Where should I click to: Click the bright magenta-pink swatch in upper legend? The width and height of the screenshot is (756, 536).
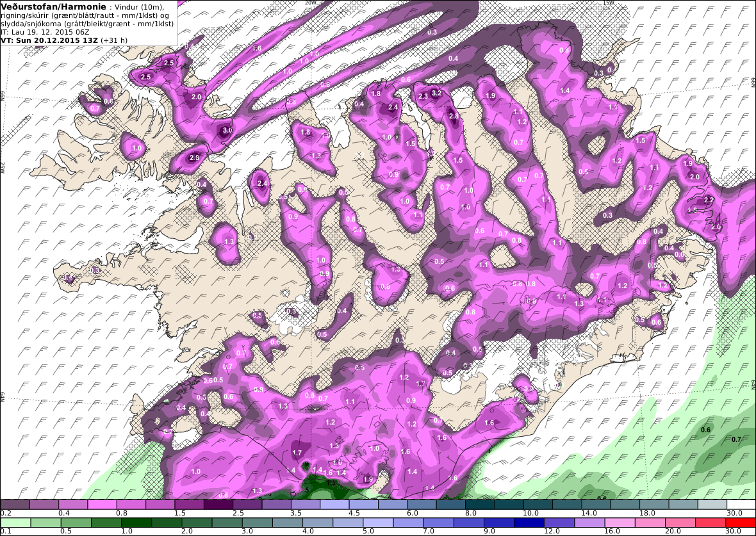(102, 505)
